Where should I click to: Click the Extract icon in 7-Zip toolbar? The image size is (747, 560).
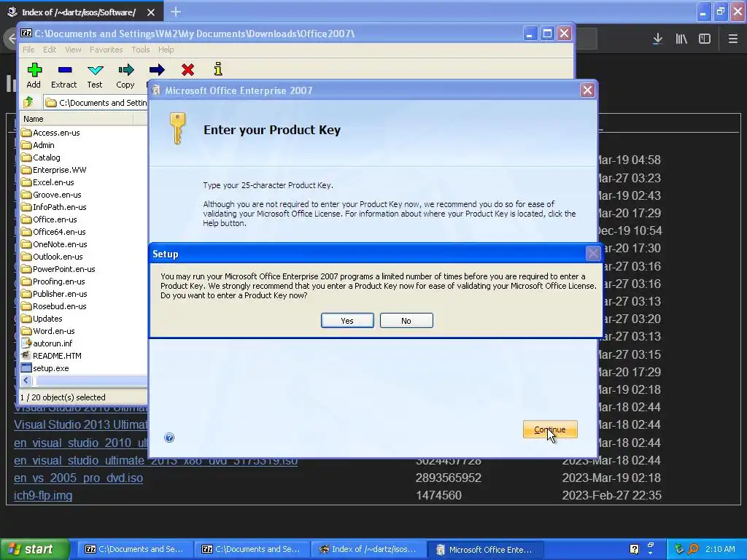pyautogui.click(x=64, y=70)
